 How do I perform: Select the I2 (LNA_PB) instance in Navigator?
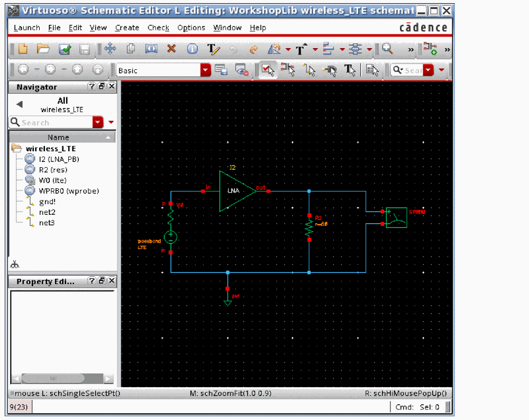59,159
